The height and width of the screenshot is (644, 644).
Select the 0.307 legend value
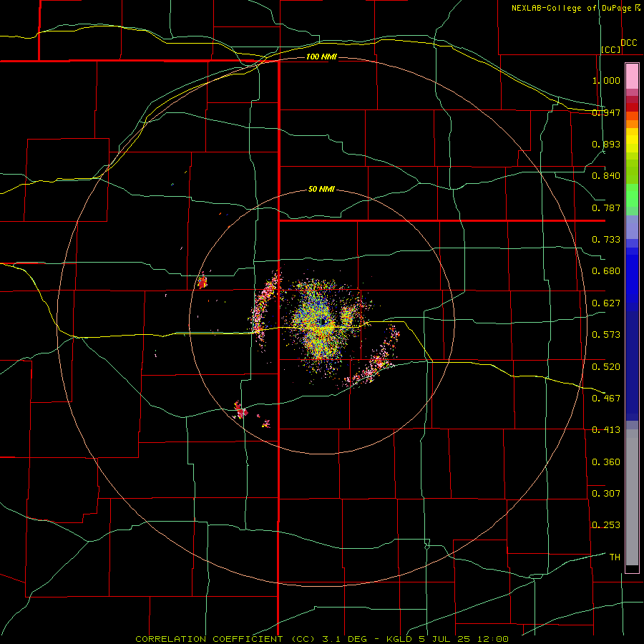coord(606,494)
